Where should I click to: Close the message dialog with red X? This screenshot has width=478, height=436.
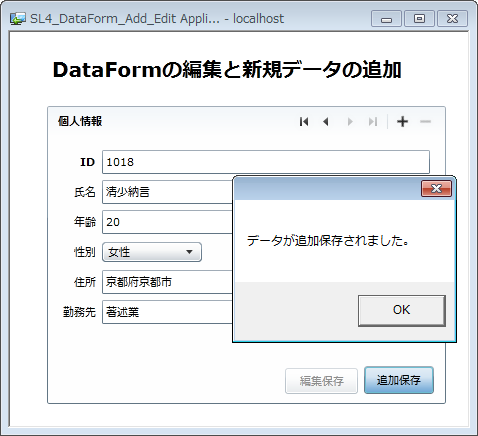[x=436, y=189]
